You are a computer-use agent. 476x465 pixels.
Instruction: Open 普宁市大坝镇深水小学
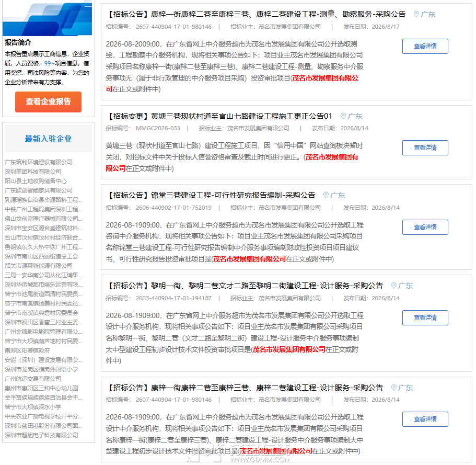(33, 407)
